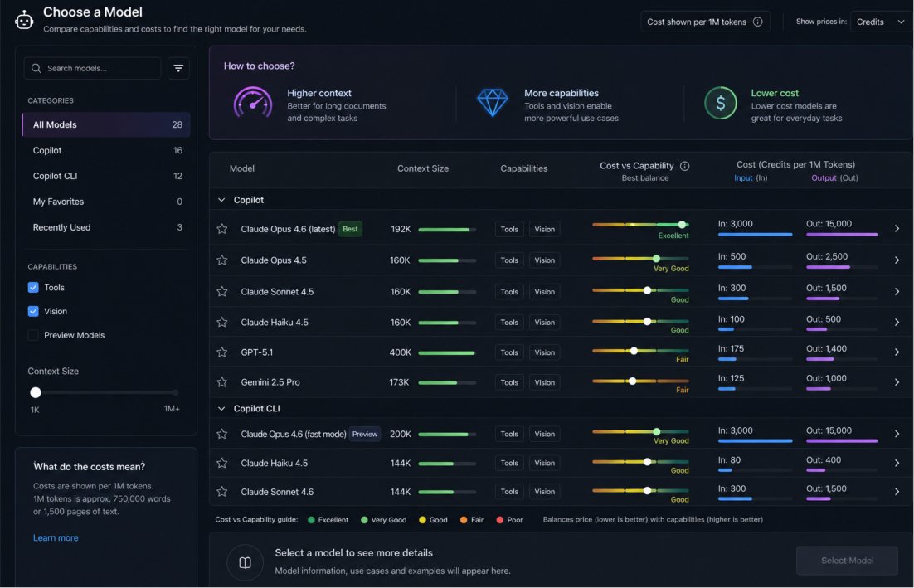Open details arrow for Gemini 2.5 Pro
Viewport: 914px width, 588px height.
(897, 382)
